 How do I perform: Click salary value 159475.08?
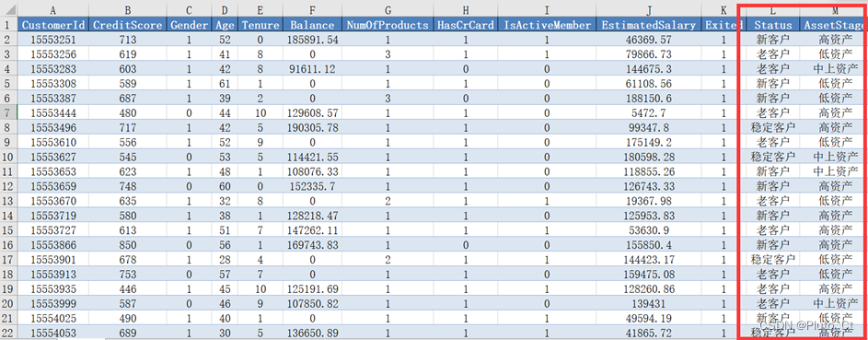pos(649,274)
